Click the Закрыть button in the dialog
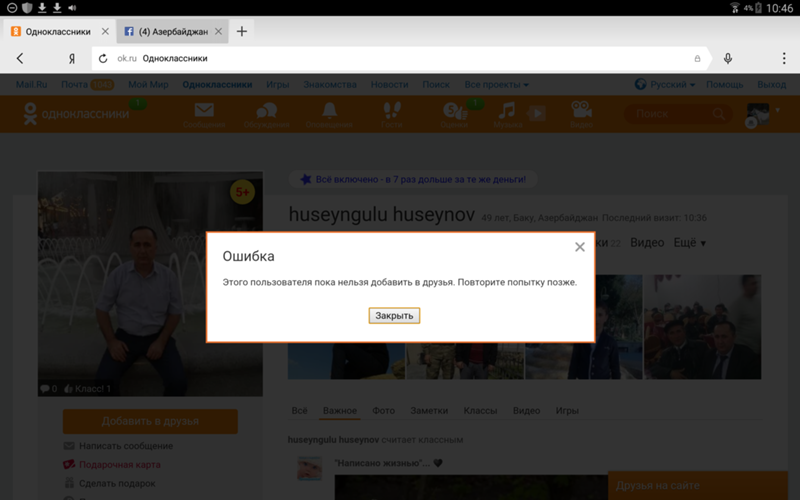This screenshot has width=800, height=500. click(x=394, y=316)
